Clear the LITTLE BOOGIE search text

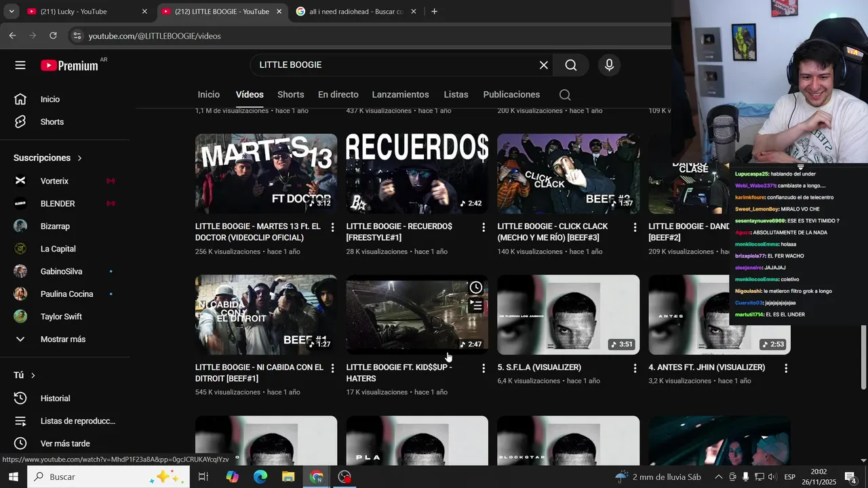[543, 65]
